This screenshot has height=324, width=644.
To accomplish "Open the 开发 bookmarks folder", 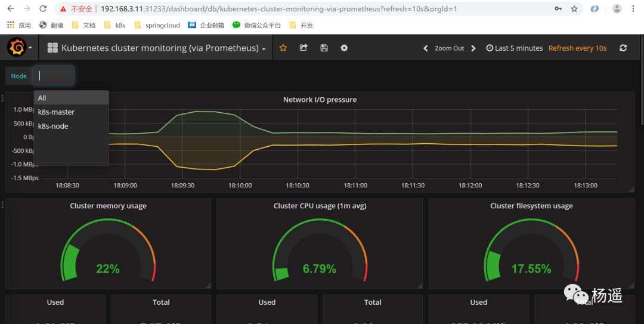I will pos(301,25).
